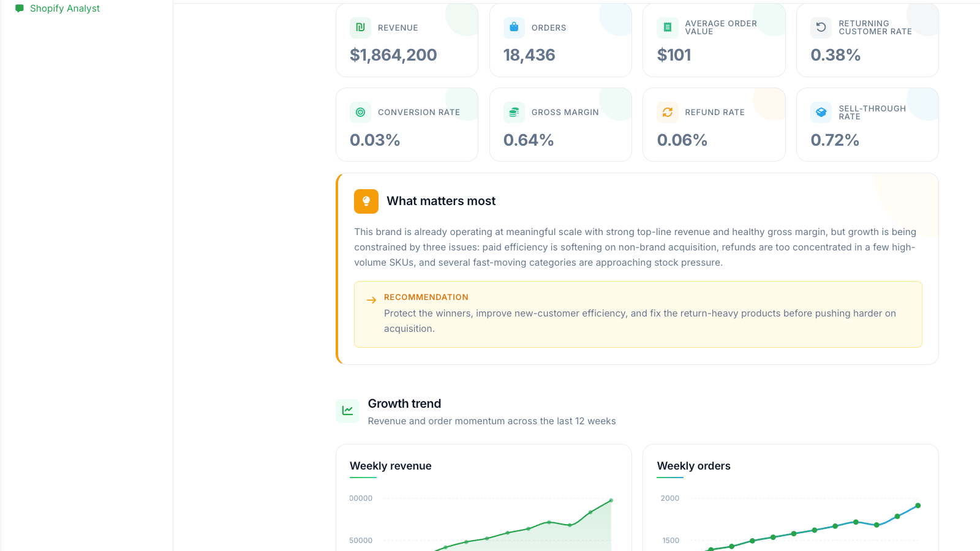Click the Recommendation arrow icon

coord(371,300)
